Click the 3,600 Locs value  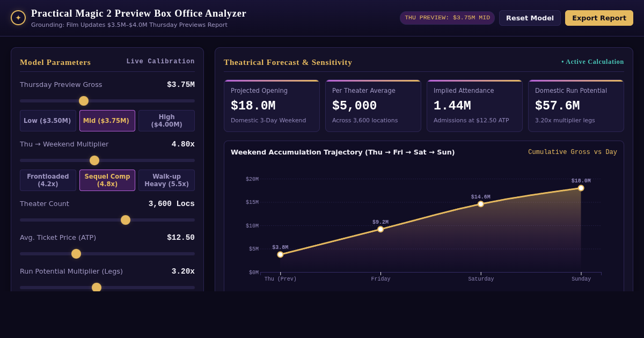click(x=172, y=204)
